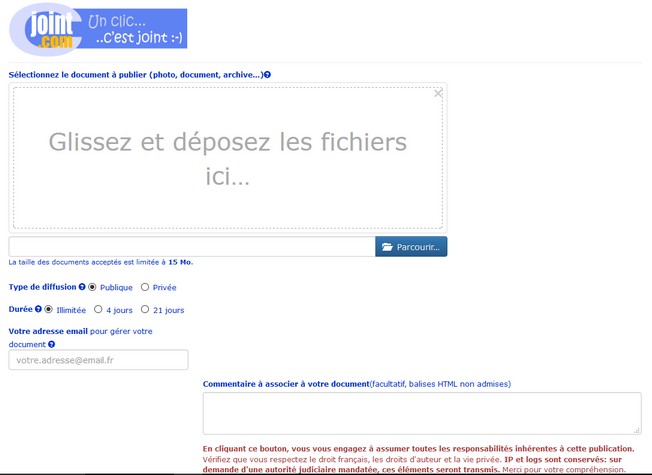Click the "Commentaire à associer à votre document" label
The height and width of the screenshot is (475, 652).
pyautogui.click(x=286, y=384)
